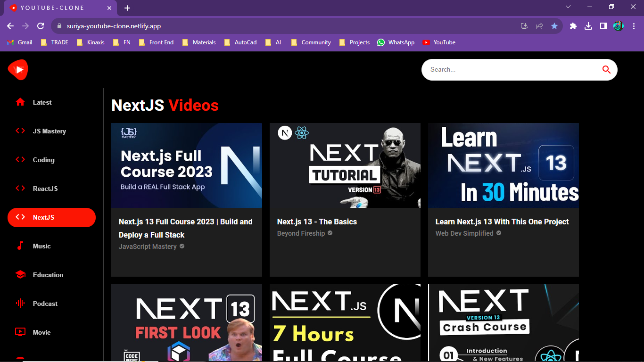Switch to the YOUTUBE-CLONE browser tab
The height and width of the screenshot is (362, 644).
(x=60, y=8)
